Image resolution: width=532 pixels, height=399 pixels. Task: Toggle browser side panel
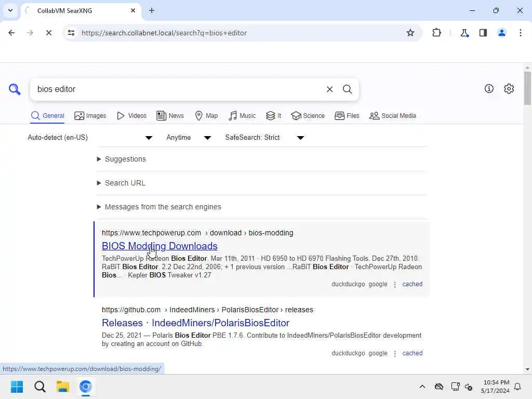point(483,33)
